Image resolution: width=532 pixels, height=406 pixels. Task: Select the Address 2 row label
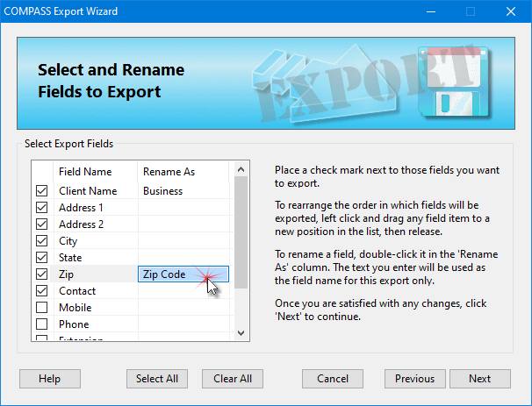coord(81,224)
